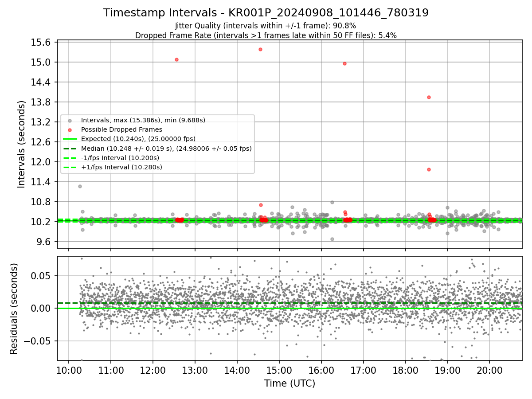This screenshot has width=532, height=399.
Task: Click the lowest gray point near 9.7s at 16:15
Action: pos(332,239)
